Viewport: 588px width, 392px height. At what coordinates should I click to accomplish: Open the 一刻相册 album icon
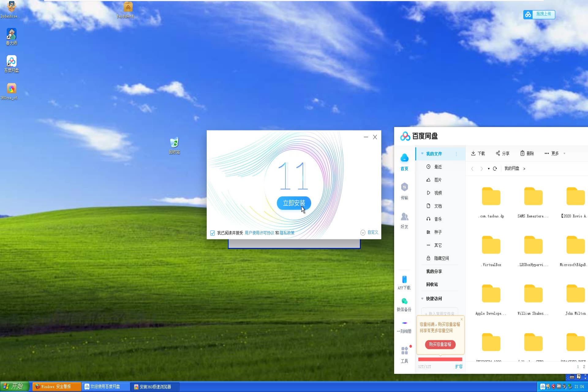[x=404, y=327]
